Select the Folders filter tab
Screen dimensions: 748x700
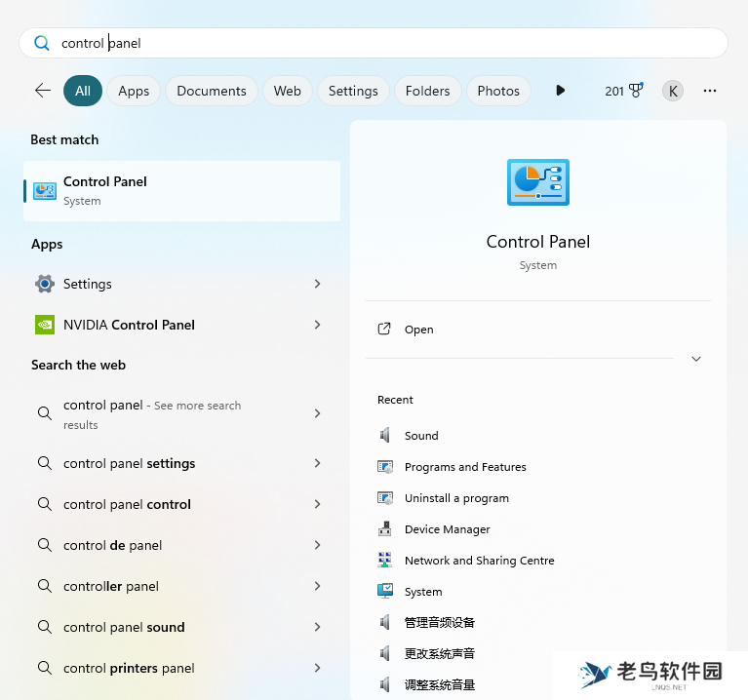pyautogui.click(x=427, y=91)
